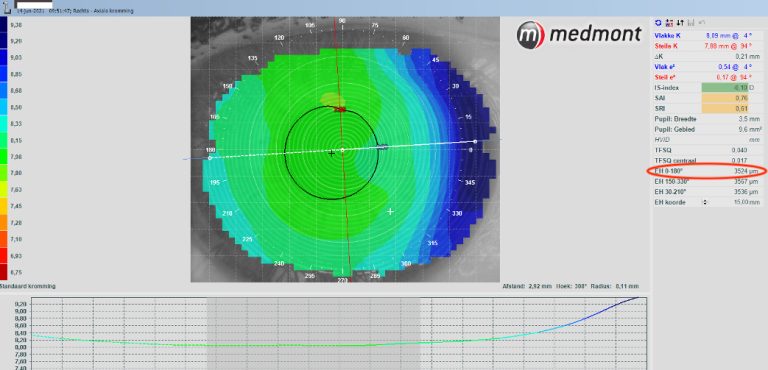Select the HVID row
Screen dimensions: 768x370
click(708, 139)
